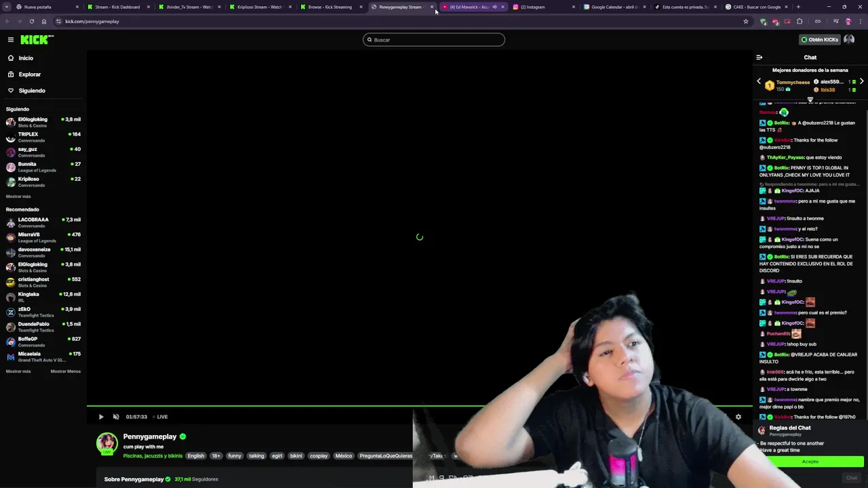The height and width of the screenshot is (488, 868).
Task: Click the Buscar search field
Action: coord(434,40)
